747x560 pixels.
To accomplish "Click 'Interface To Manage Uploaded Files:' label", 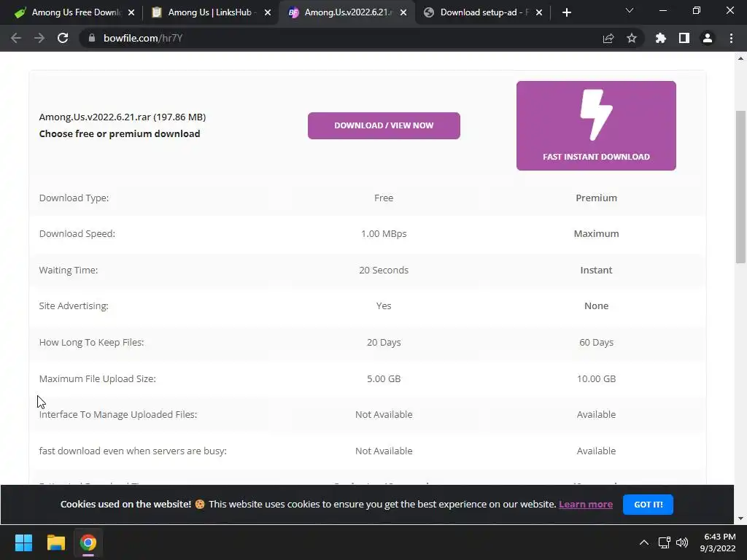I will [118, 414].
